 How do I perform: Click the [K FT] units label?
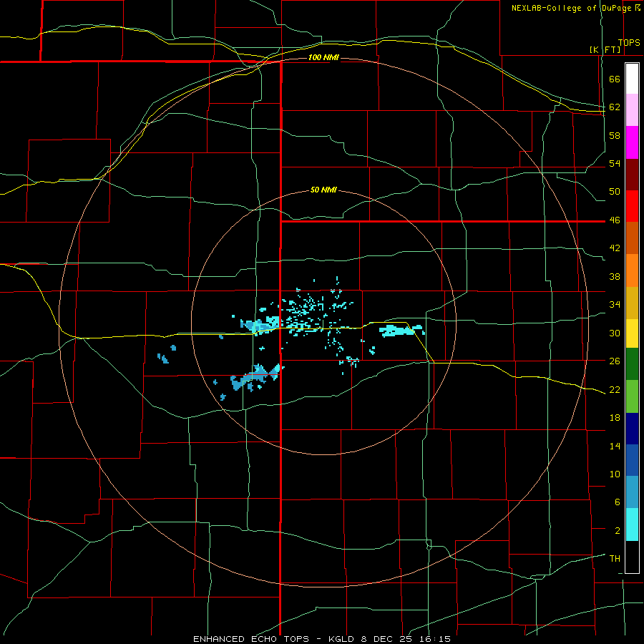pos(605,49)
